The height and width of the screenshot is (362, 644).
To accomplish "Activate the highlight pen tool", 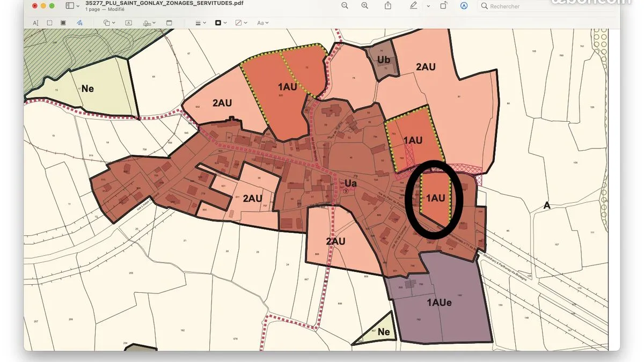I will [413, 5].
